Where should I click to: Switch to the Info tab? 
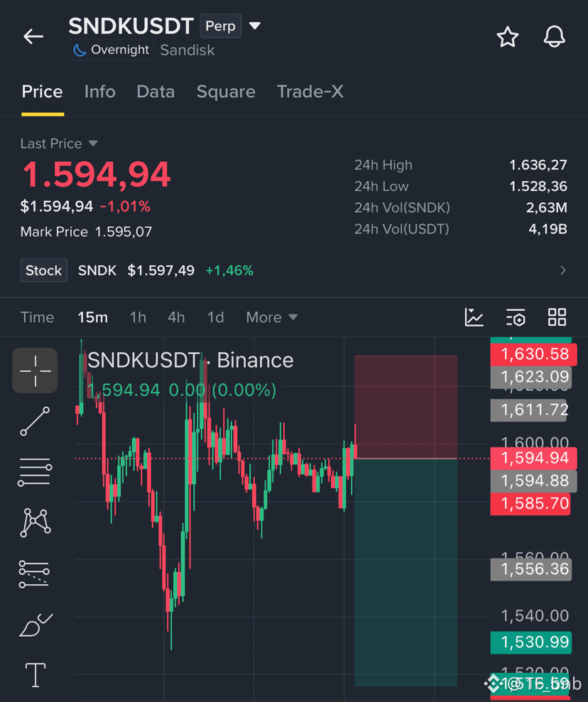point(100,92)
